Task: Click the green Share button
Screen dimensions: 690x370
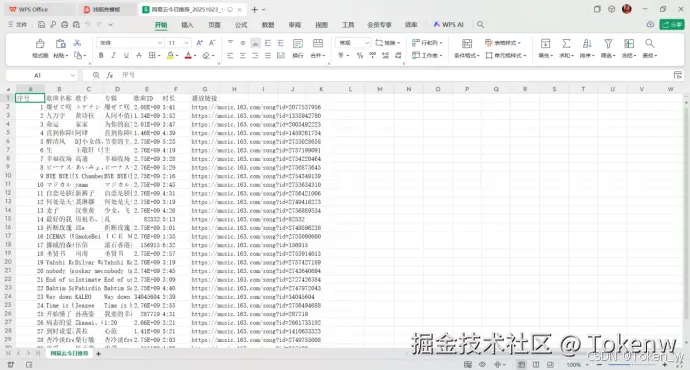Action: tap(672, 25)
